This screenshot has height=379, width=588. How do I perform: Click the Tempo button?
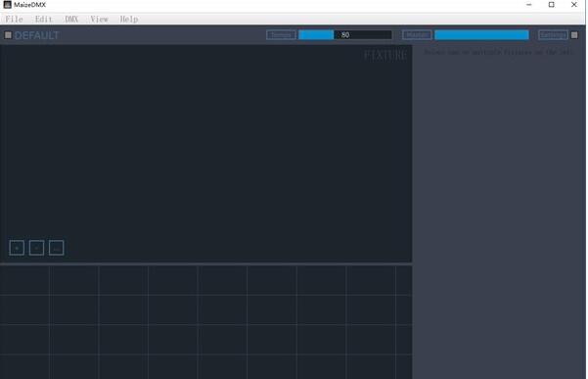pyautogui.click(x=281, y=35)
